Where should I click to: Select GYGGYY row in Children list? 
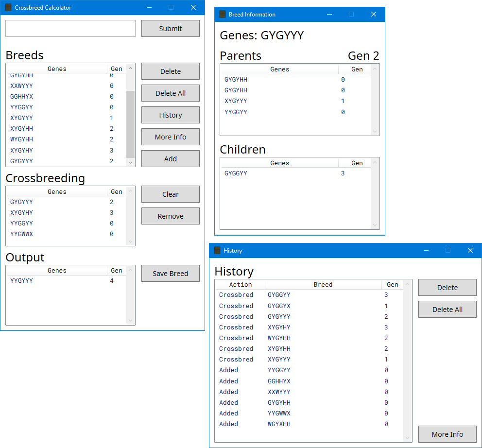296,173
